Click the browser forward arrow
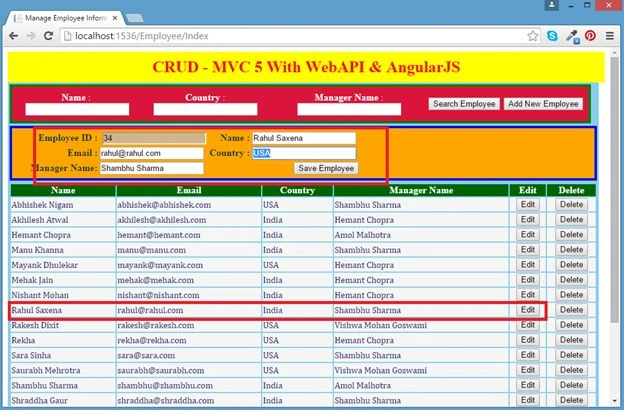624x410 pixels. click(x=31, y=36)
